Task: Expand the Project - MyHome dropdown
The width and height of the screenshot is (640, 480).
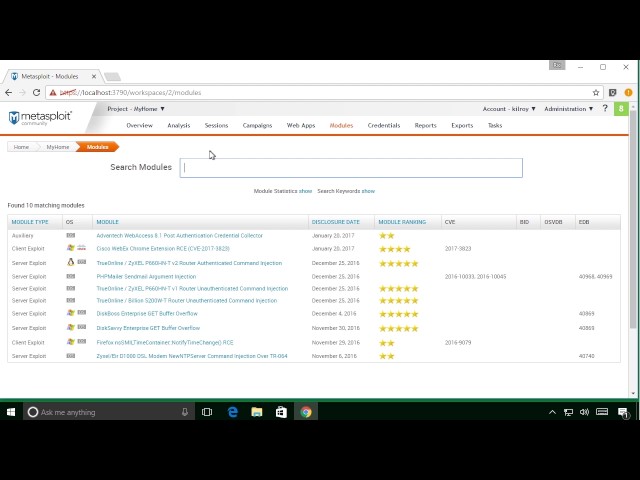Action: pyautogui.click(x=136, y=109)
